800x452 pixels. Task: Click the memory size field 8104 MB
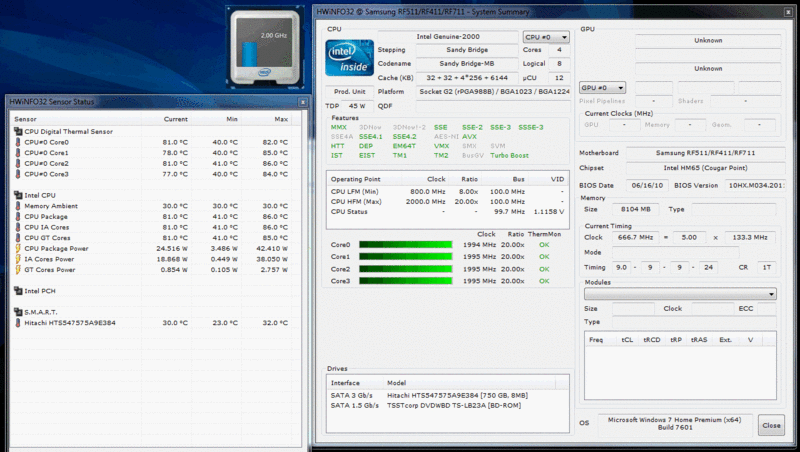636,210
